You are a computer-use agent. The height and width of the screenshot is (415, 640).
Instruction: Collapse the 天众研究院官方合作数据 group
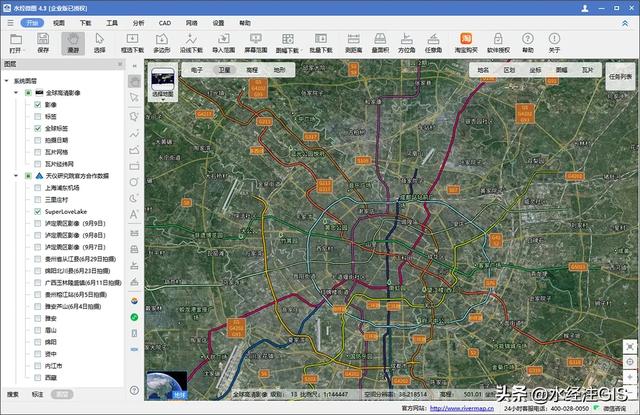[16, 176]
